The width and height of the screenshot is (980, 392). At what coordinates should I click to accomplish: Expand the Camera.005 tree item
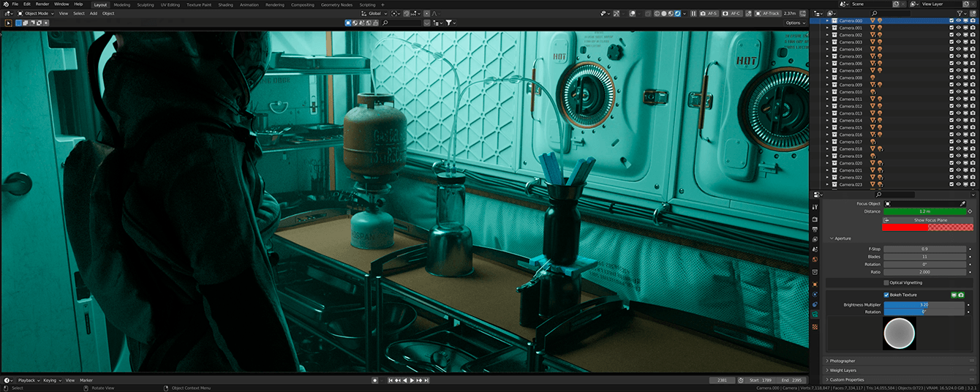coord(828,56)
